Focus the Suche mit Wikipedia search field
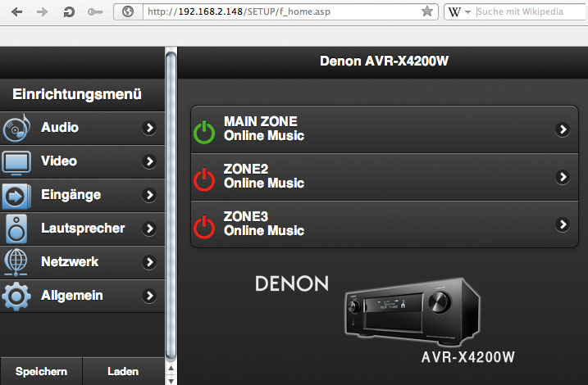Screen dimensions: 588x385 click(531, 11)
